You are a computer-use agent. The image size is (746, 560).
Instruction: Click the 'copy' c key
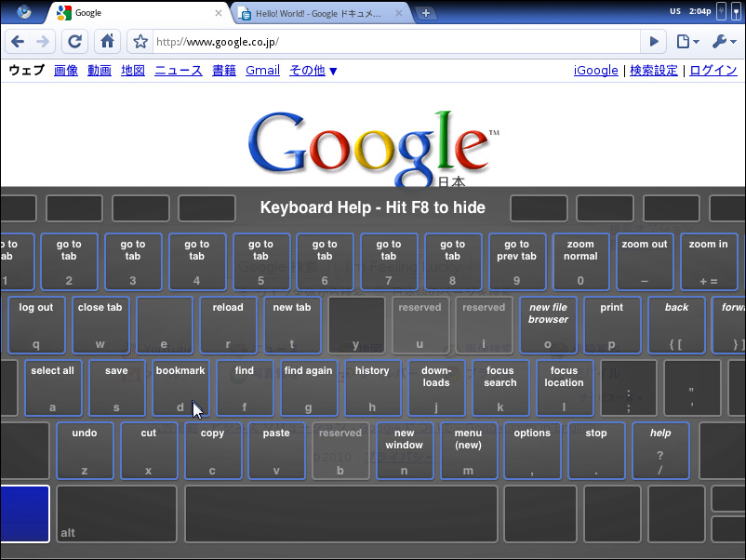[213, 451]
